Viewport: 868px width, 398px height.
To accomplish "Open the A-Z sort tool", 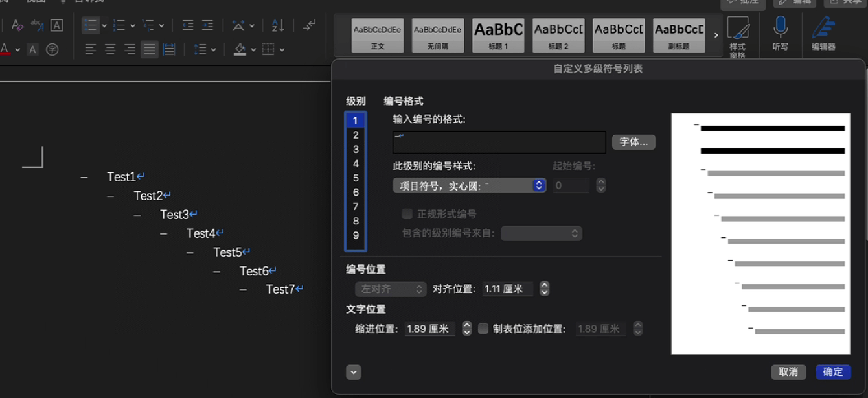I will (x=278, y=25).
